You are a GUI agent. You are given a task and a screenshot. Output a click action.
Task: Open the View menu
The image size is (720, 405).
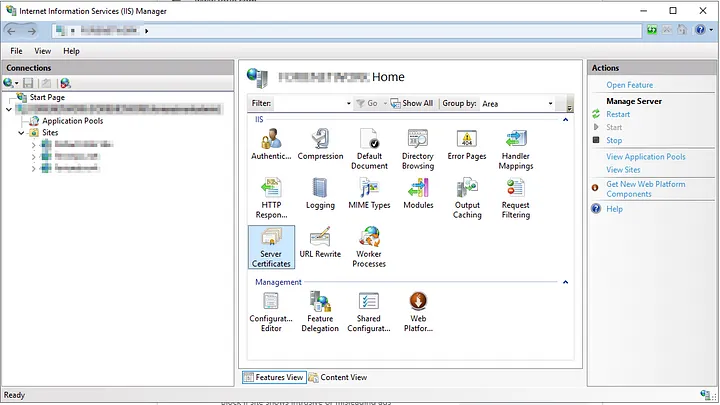43,51
